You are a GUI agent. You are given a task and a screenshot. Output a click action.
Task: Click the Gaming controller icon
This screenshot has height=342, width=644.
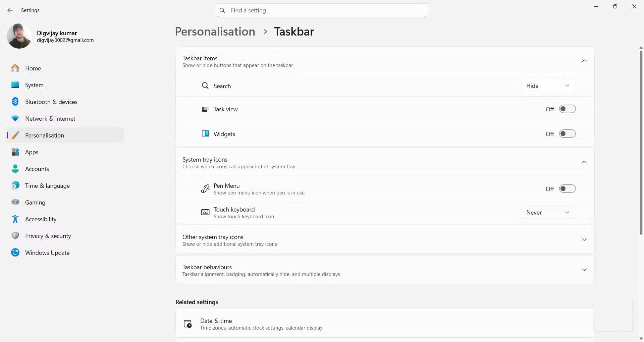[15, 202]
